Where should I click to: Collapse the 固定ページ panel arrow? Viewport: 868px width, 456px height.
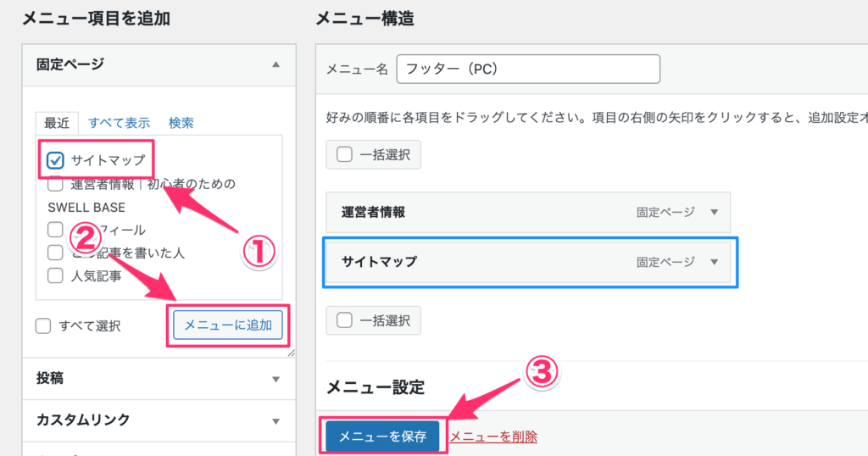pyautogui.click(x=275, y=64)
